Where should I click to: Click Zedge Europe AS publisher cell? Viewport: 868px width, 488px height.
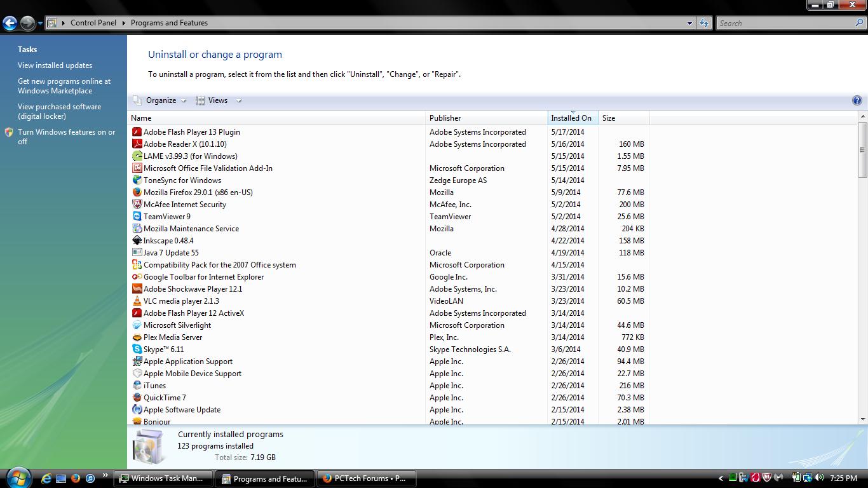coord(458,180)
